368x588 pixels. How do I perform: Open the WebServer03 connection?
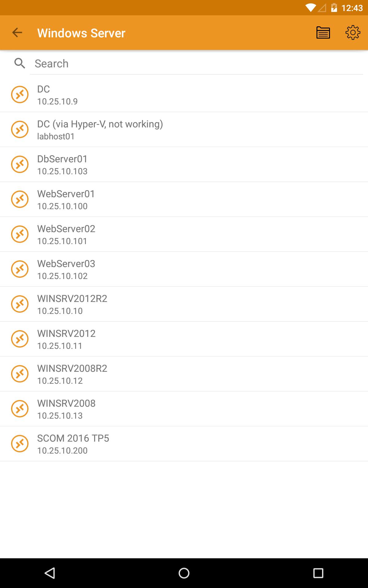click(184, 269)
